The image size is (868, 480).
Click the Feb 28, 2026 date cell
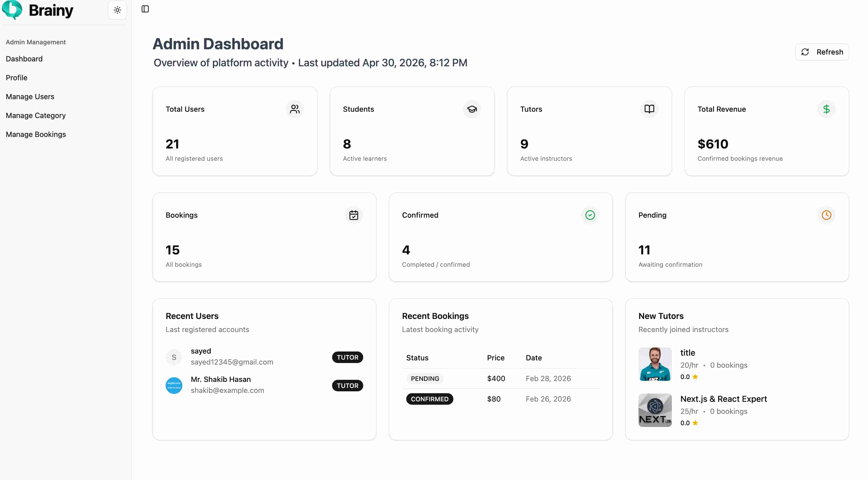548,378
